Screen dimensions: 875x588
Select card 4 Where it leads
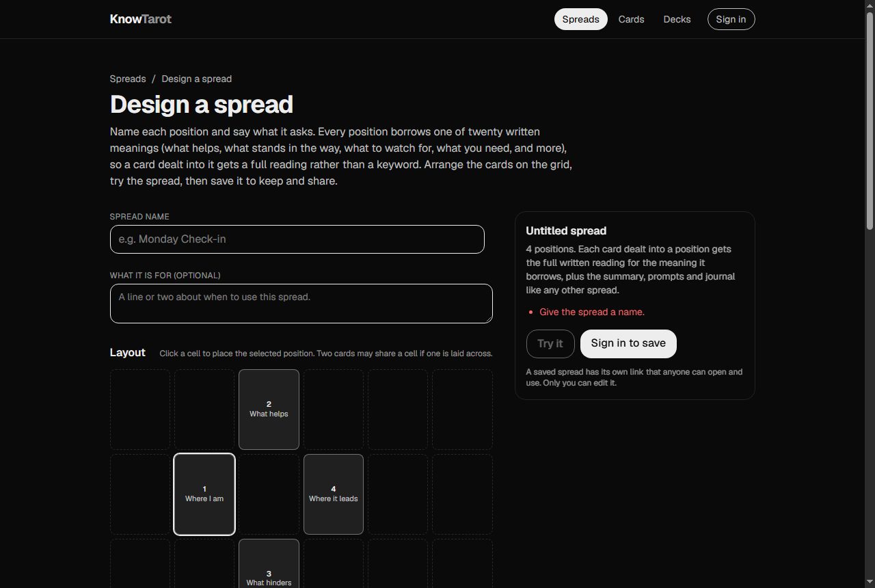334,494
